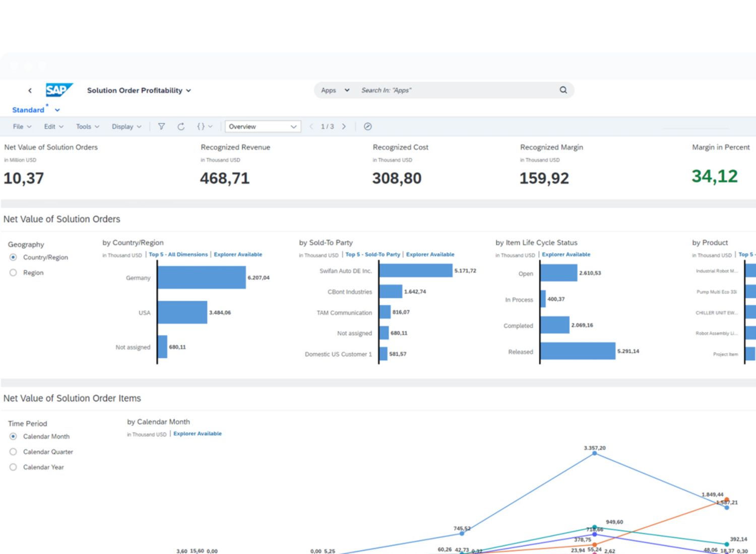Click the search magnifier icon

[563, 90]
